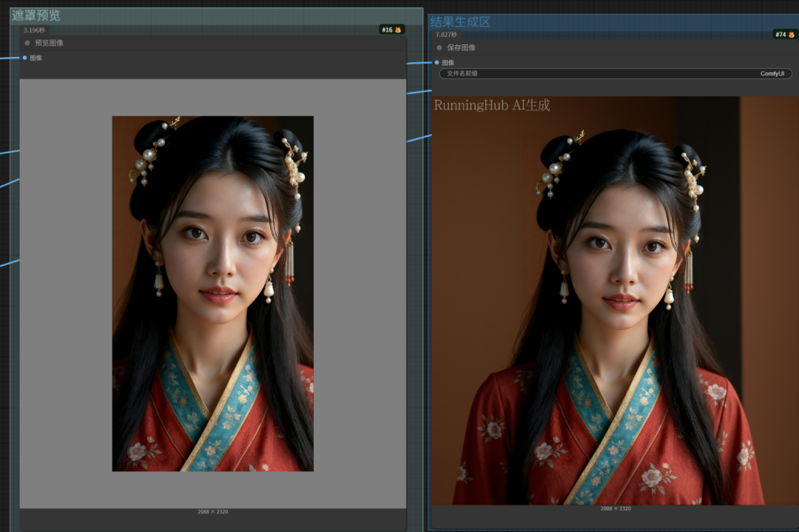Click the #74 node badge
The width and height of the screenshot is (799, 532).
tap(785, 34)
